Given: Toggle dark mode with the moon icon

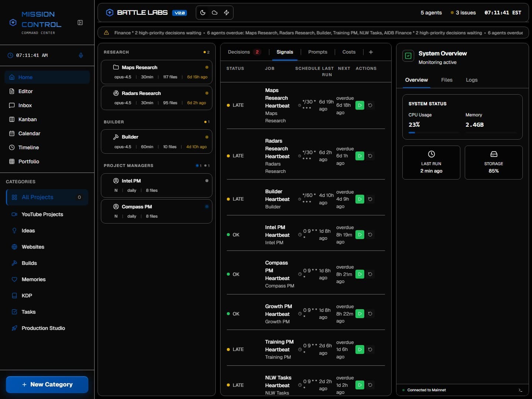Looking at the screenshot, I should [203, 13].
